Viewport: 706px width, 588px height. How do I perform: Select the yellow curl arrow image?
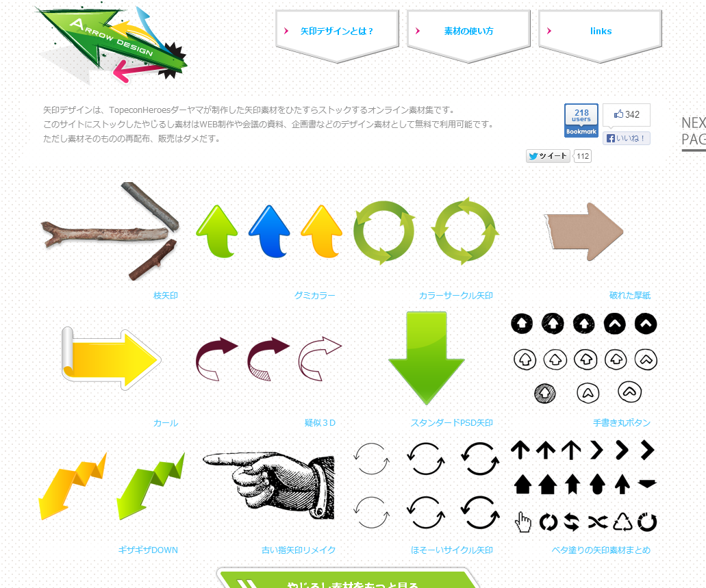tap(111, 359)
